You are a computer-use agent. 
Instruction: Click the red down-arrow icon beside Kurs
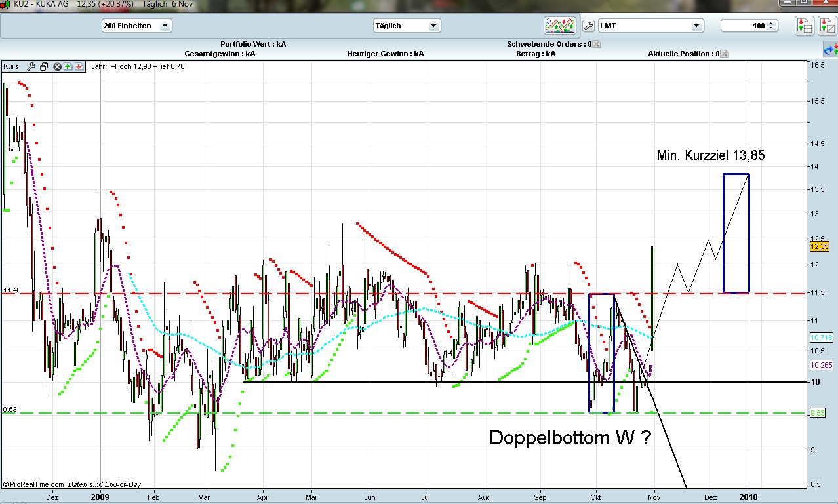click(x=78, y=66)
